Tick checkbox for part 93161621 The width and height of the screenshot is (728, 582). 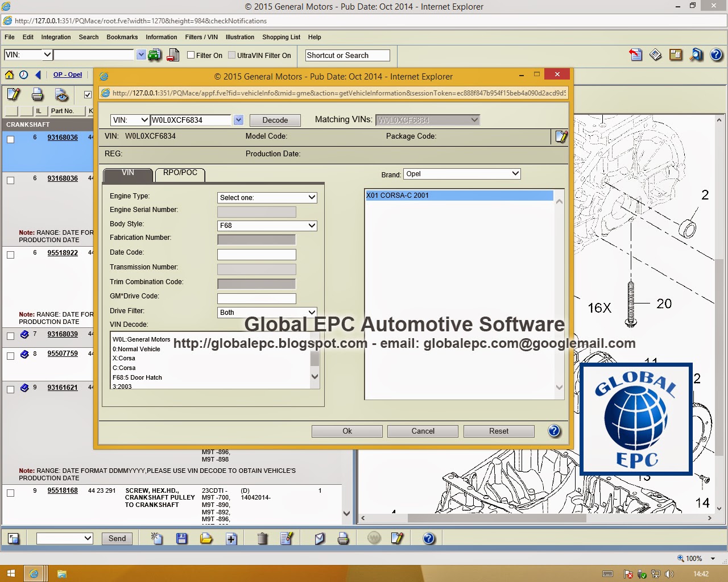click(x=10, y=389)
